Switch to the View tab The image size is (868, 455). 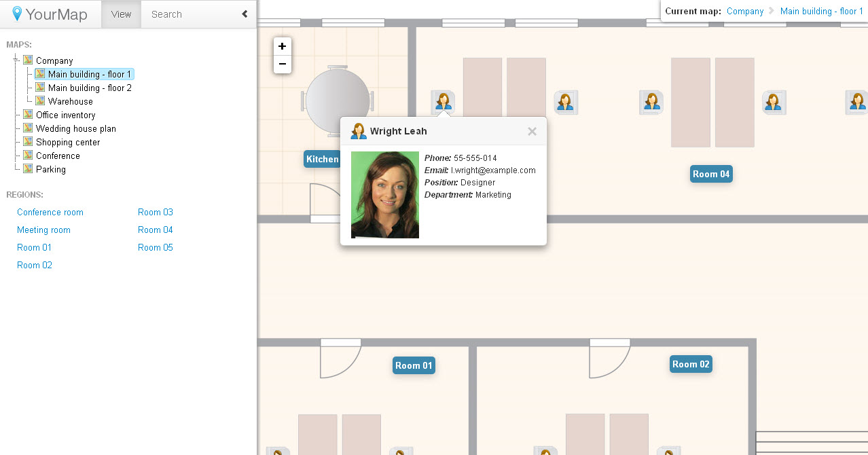tap(121, 14)
